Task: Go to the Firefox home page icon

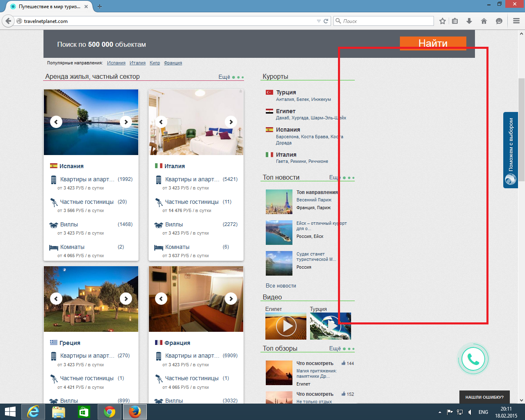Action: pos(484,21)
